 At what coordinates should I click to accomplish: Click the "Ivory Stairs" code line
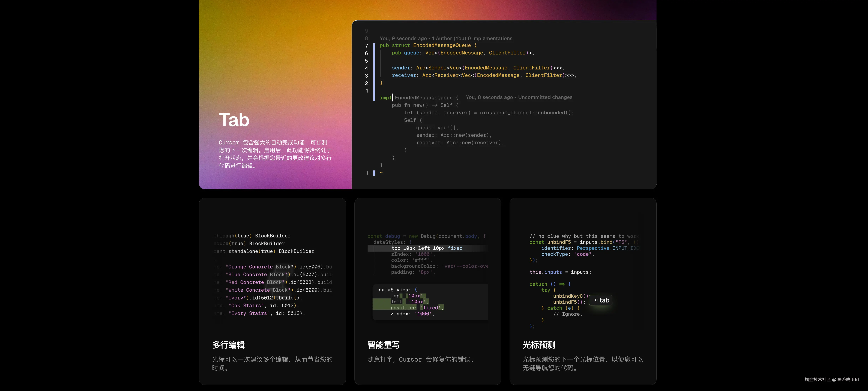click(259, 313)
